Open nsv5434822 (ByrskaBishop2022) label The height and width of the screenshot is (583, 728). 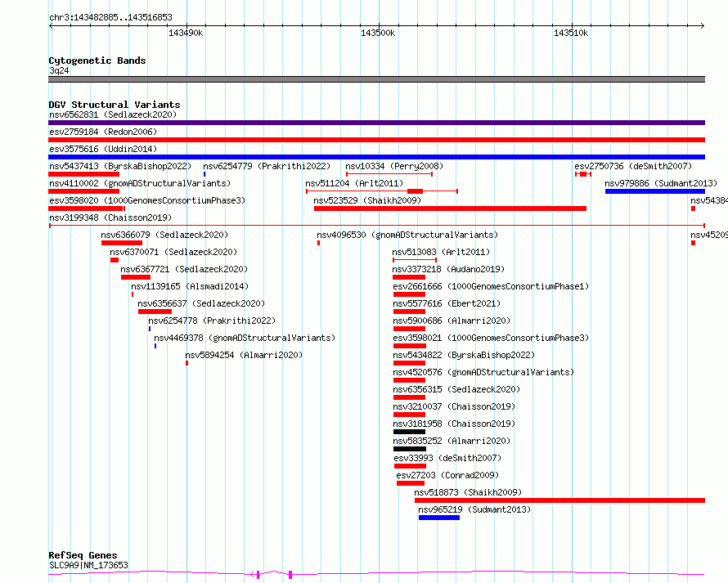464,355
